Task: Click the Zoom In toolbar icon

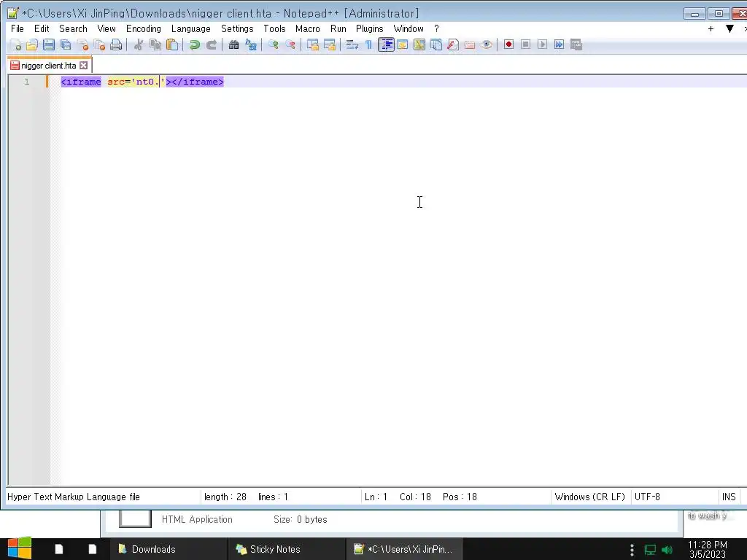Action: point(273,44)
